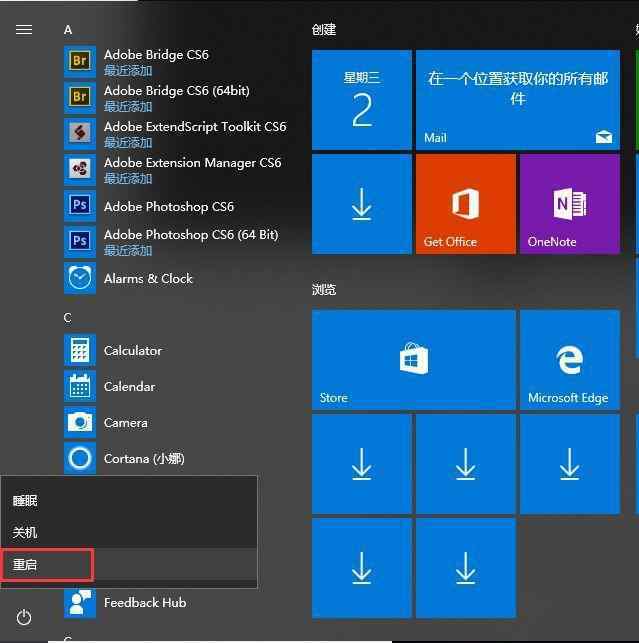Select 睡眠 (Sleep) from power menu

[x=129, y=500]
